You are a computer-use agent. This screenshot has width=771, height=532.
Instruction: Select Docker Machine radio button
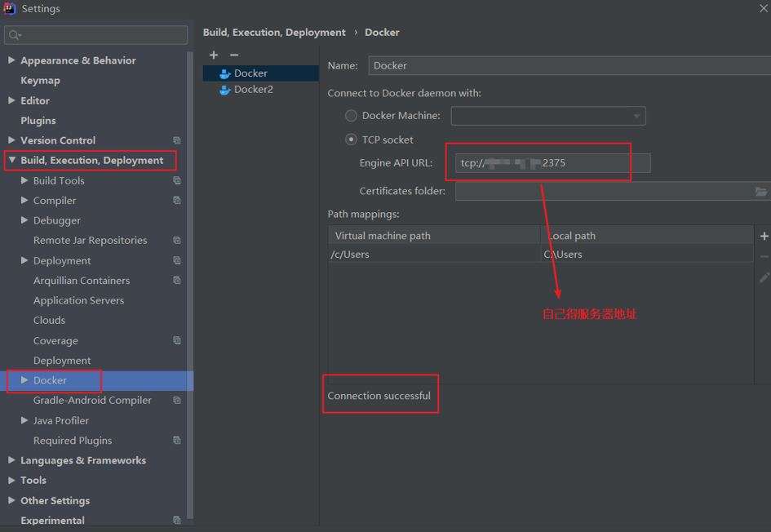click(x=351, y=116)
